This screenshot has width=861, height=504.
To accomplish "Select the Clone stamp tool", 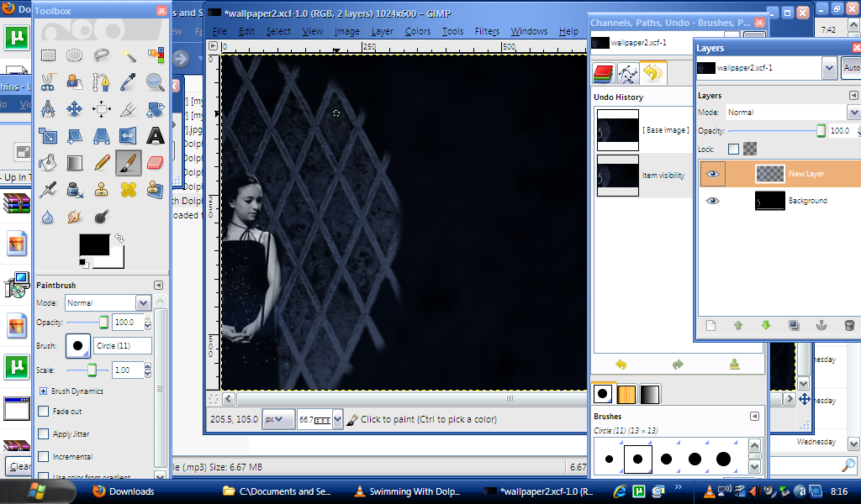I will click(101, 190).
